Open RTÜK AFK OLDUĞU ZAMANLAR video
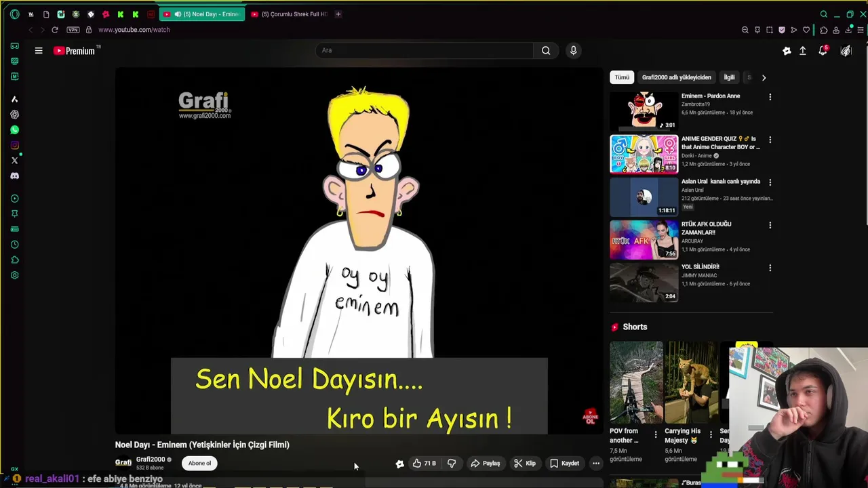 (x=644, y=239)
